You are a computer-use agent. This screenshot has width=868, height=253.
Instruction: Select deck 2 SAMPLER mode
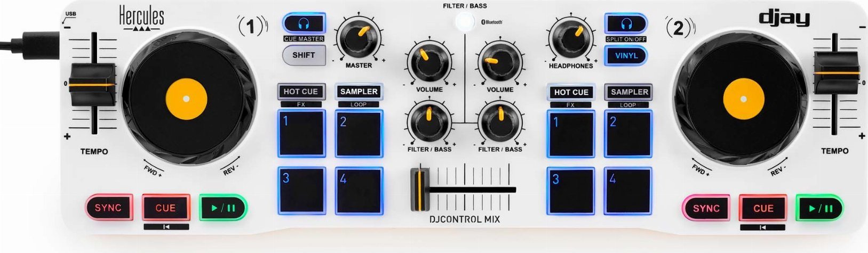(x=629, y=92)
